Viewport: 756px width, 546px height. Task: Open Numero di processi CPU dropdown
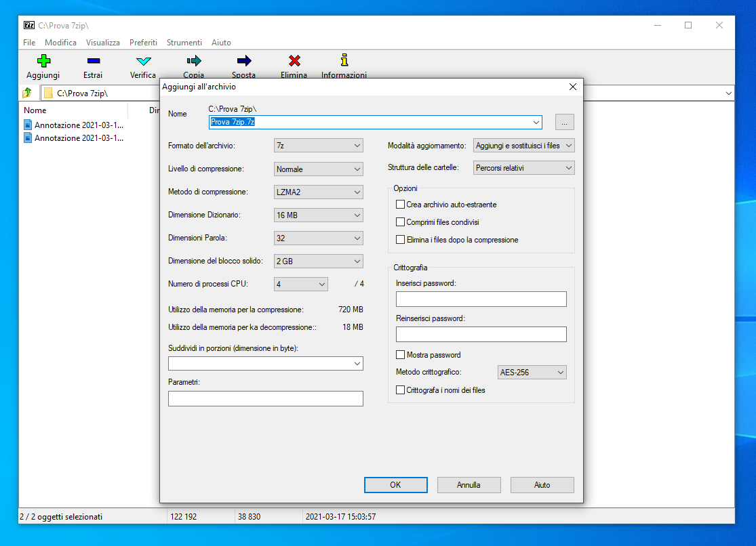click(301, 285)
